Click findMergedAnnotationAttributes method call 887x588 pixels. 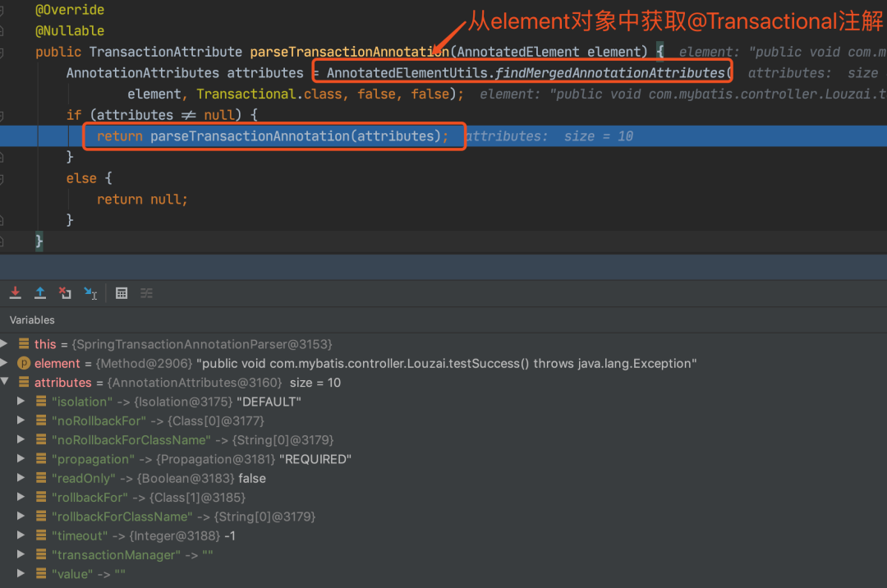(609, 73)
